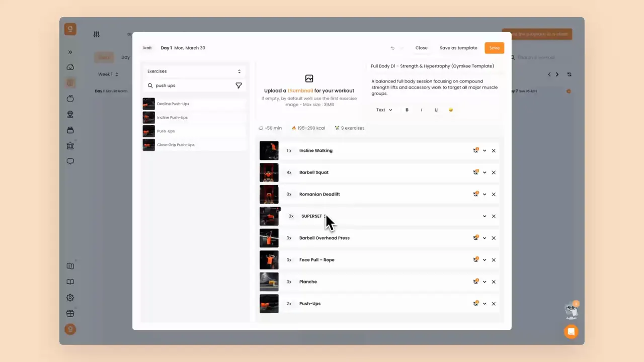
Task: Expand the SUPERSET row
Action: pyautogui.click(x=485, y=216)
